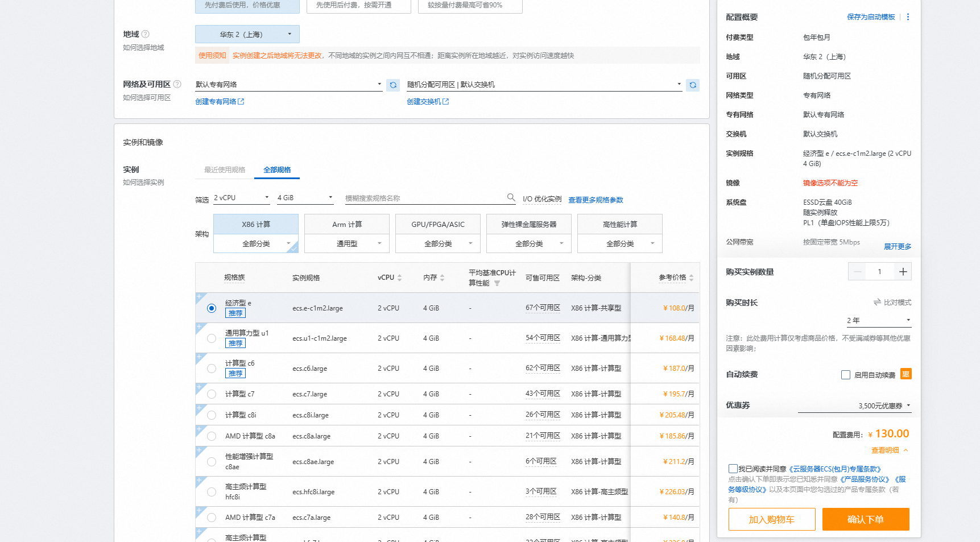
Task: Open the 4 GiB filter dropdown
Action: point(305,198)
